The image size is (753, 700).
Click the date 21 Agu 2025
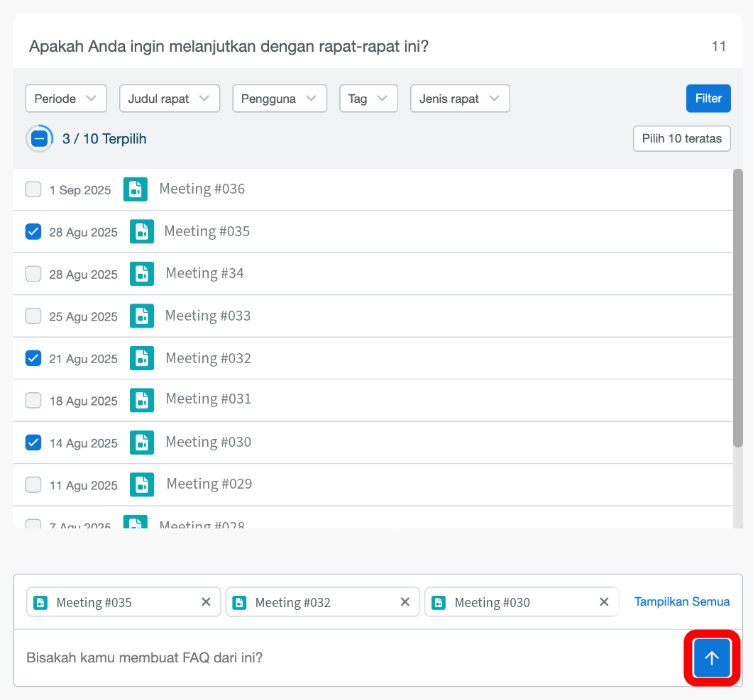click(x=84, y=359)
